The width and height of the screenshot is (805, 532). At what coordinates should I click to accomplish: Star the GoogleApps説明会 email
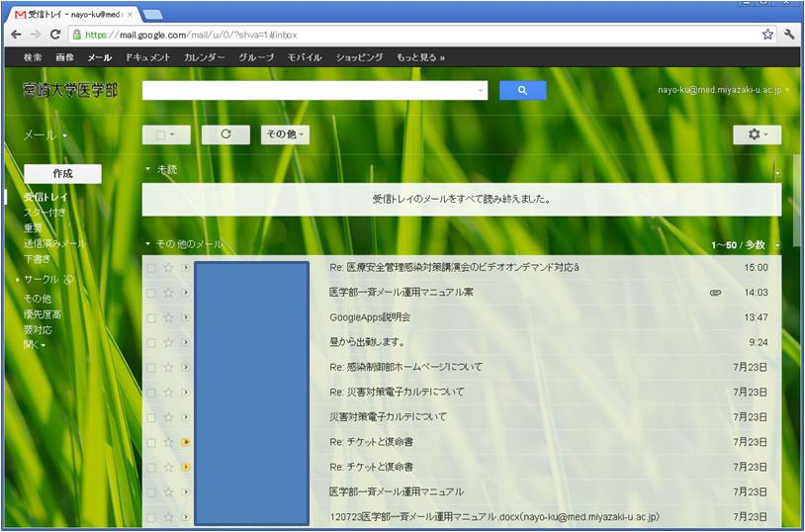tap(168, 317)
